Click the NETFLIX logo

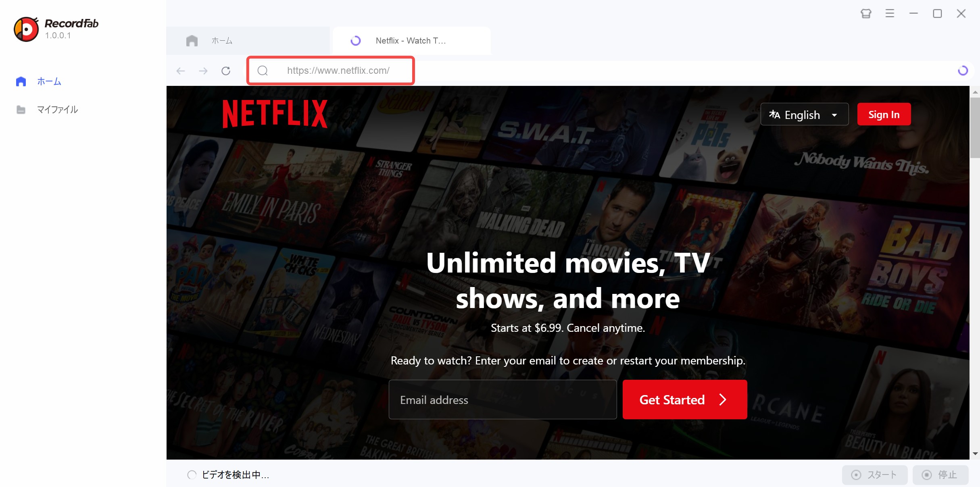coord(275,114)
